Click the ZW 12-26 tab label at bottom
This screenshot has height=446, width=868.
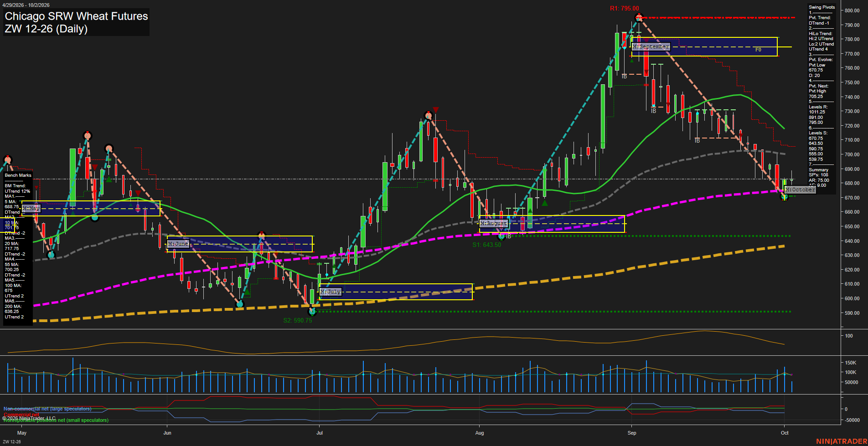coord(12,441)
